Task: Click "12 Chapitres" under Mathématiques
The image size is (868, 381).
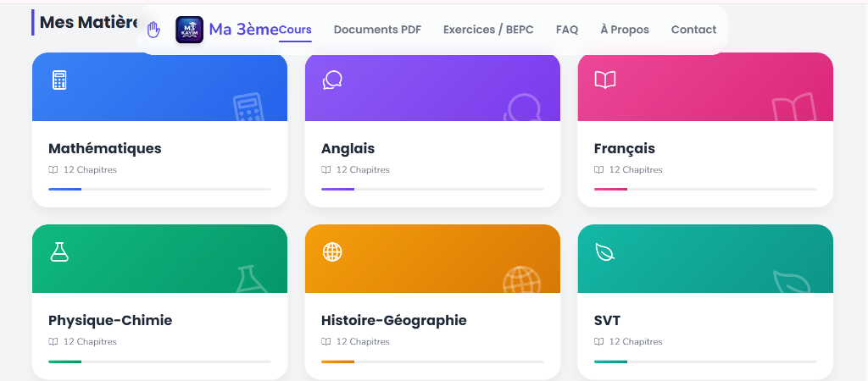Action: 90,170
